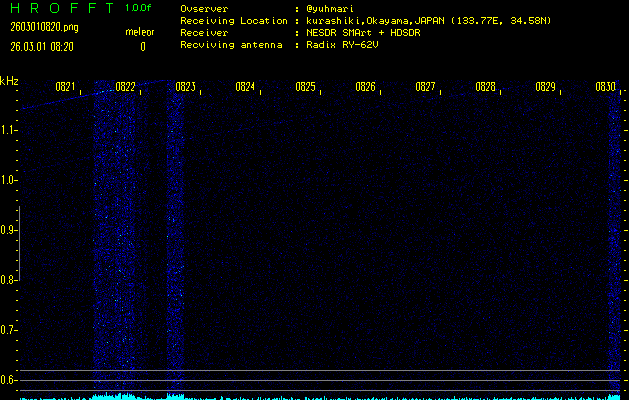Click the 0827 time marker

(425, 87)
